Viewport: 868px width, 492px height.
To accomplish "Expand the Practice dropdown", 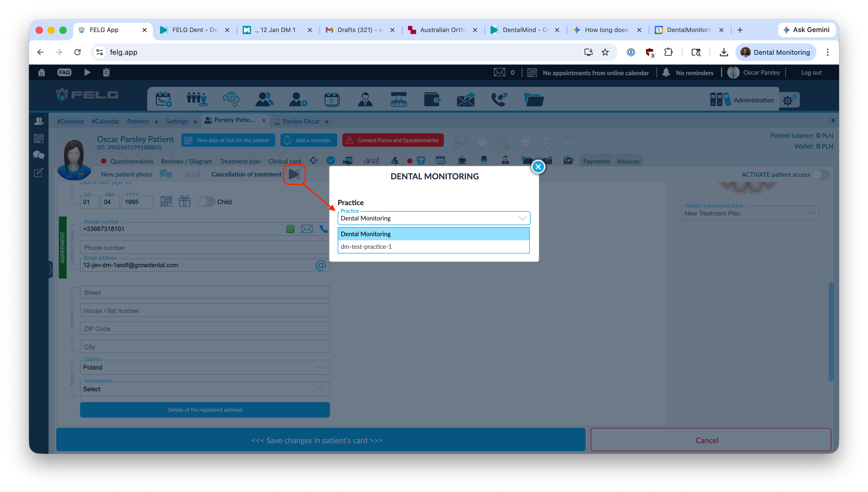I will coord(433,218).
